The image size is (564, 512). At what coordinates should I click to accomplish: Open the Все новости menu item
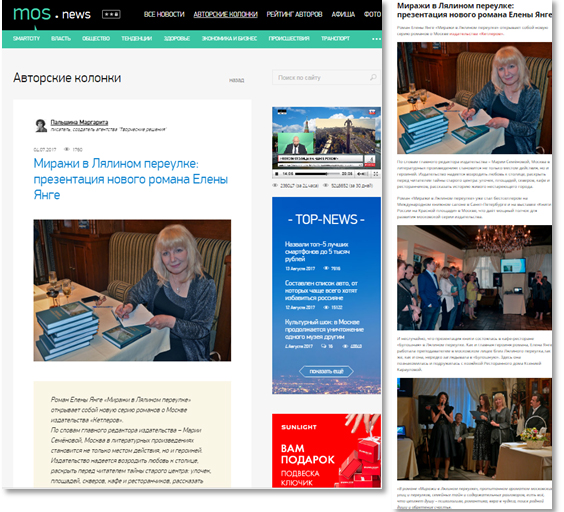tap(164, 14)
